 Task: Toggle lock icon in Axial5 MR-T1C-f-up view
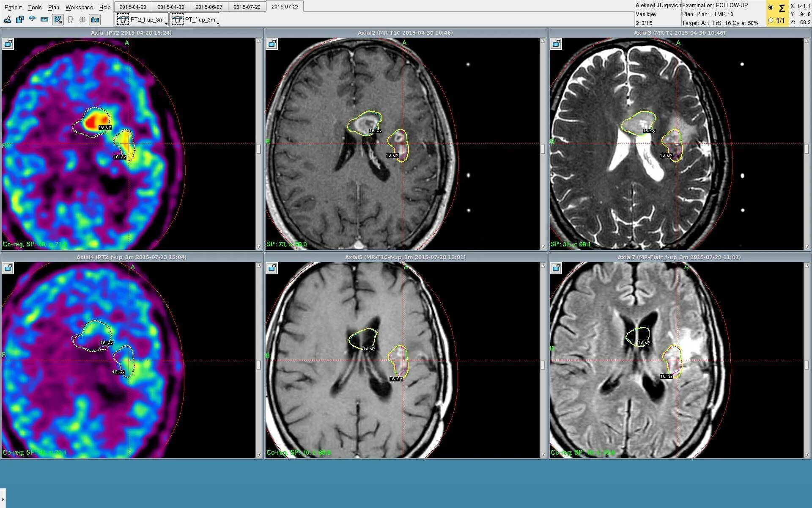(x=272, y=268)
